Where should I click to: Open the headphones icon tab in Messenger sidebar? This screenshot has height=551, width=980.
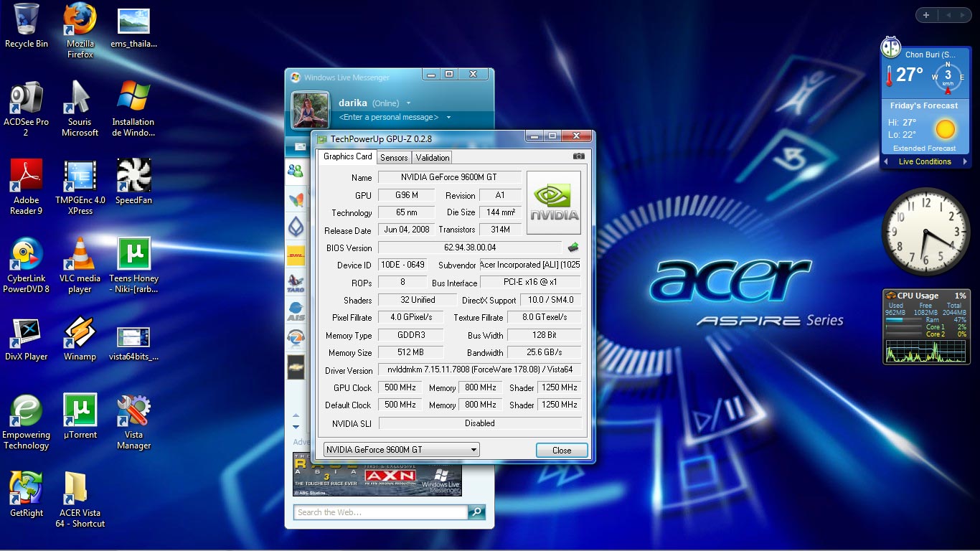296,339
